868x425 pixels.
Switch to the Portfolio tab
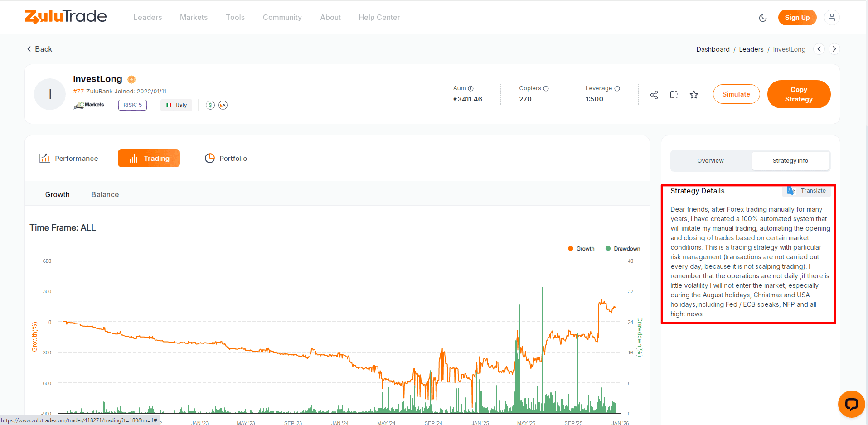(x=226, y=158)
